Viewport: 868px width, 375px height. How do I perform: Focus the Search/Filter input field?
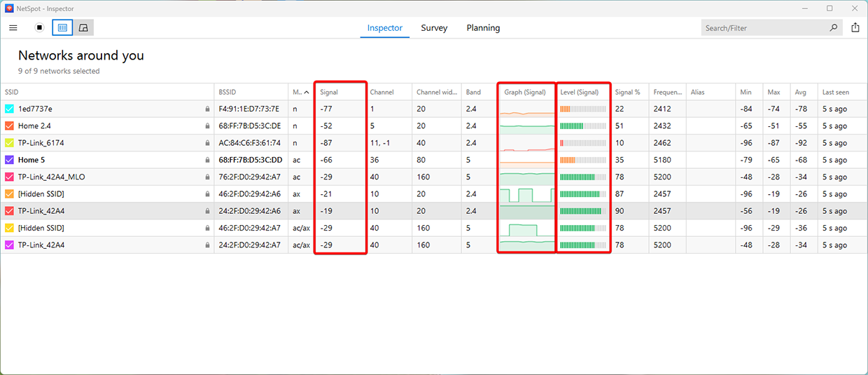pyautogui.click(x=763, y=28)
